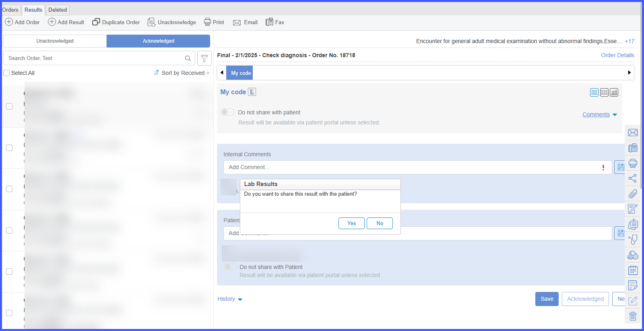Click the sidebar note with pencil icon

633,209
